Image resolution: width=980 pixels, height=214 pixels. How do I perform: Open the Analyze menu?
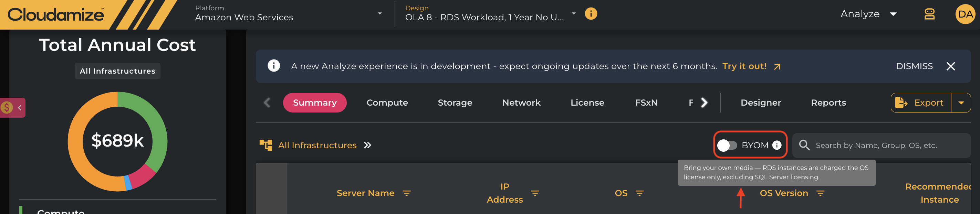click(x=868, y=14)
